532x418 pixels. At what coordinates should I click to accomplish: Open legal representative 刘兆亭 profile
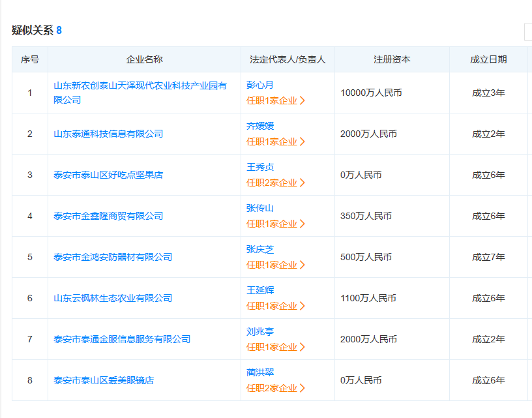[260, 331]
